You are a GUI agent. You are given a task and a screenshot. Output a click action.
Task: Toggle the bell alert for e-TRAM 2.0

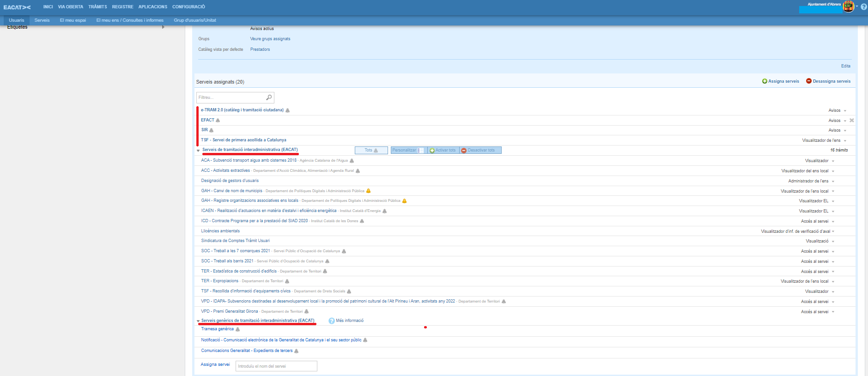(288, 110)
